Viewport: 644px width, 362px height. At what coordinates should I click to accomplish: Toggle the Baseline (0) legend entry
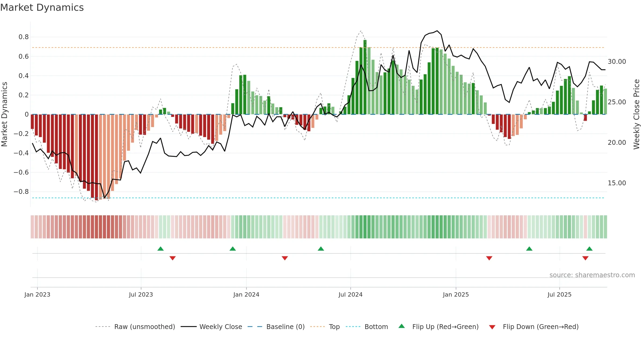[276, 327]
